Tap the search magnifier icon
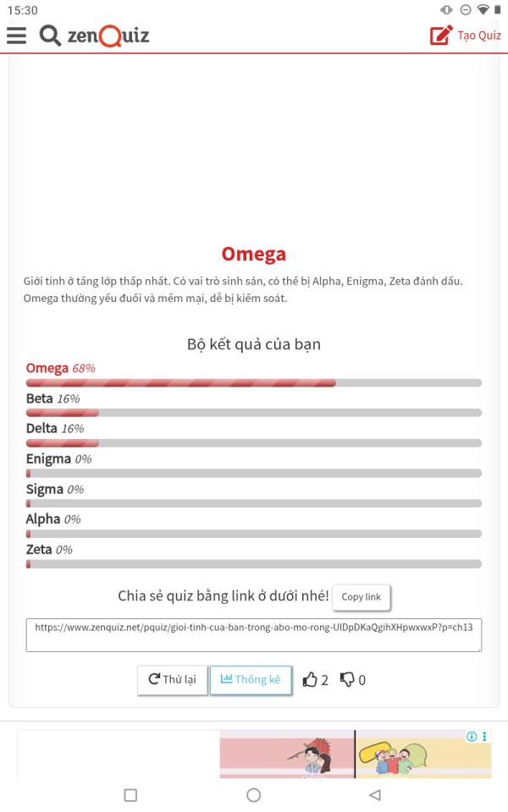This screenshot has width=508, height=812. click(x=49, y=36)
